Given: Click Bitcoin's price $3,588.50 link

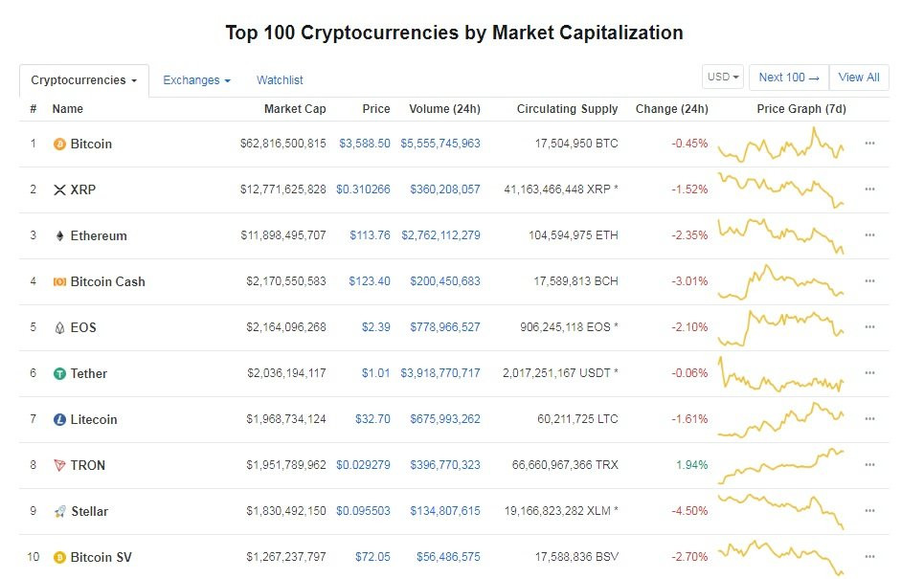Looking at the screenshot, I should click(x=364, y=145).
